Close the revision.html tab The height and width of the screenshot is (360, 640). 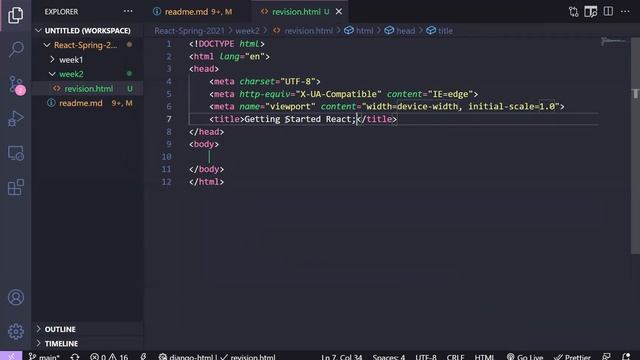click(339, 12)
